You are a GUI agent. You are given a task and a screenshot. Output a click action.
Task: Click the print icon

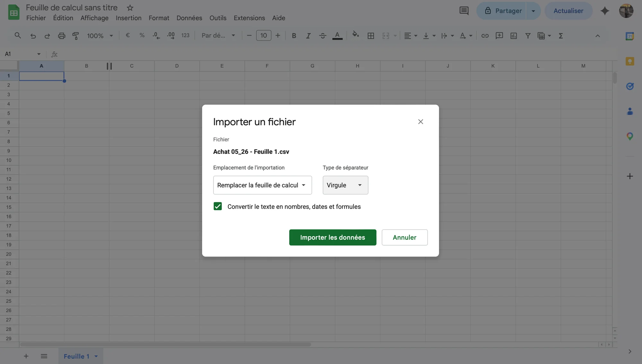tap(62, 36)
